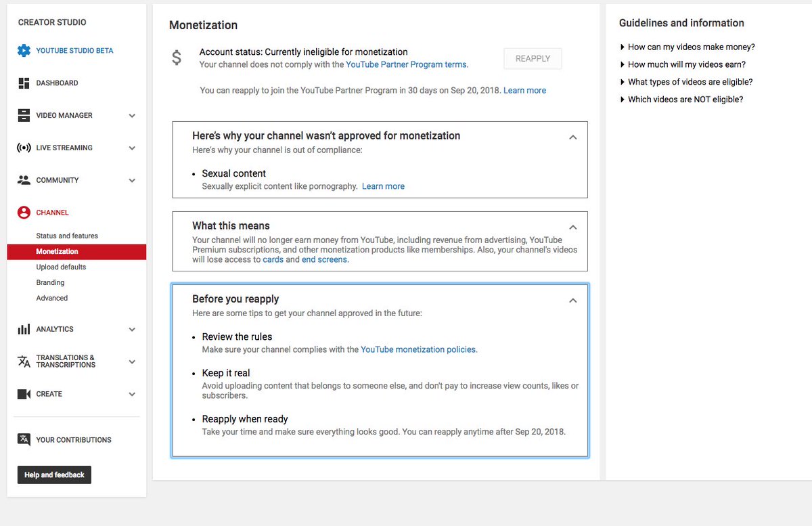Screen dimensions: 812x526
Task: Expand 'Which videos are NOT eligible?'
Action: click(681, 100)
